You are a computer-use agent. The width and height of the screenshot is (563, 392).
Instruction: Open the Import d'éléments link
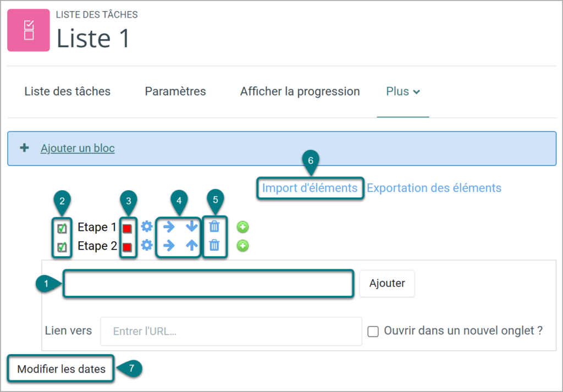pyautogui.click(x=310, y=187)
